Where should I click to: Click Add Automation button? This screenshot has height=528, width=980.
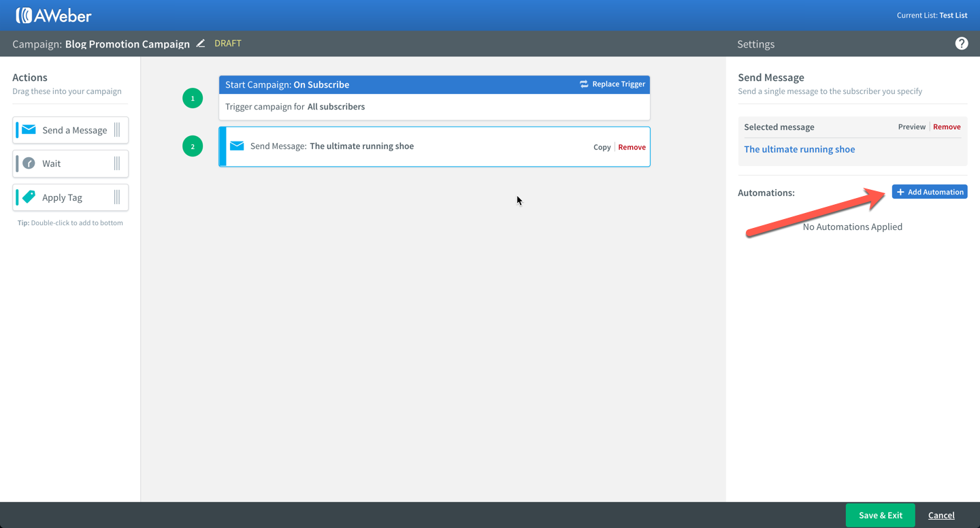(930, 192)
